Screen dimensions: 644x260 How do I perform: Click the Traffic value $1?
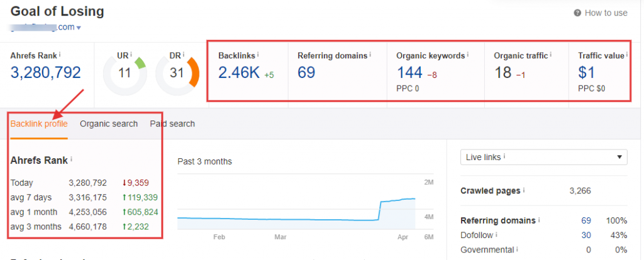587,73
